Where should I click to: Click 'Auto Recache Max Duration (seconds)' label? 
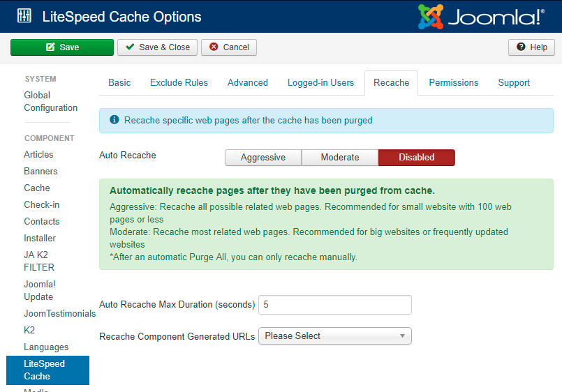coord(177,305)
